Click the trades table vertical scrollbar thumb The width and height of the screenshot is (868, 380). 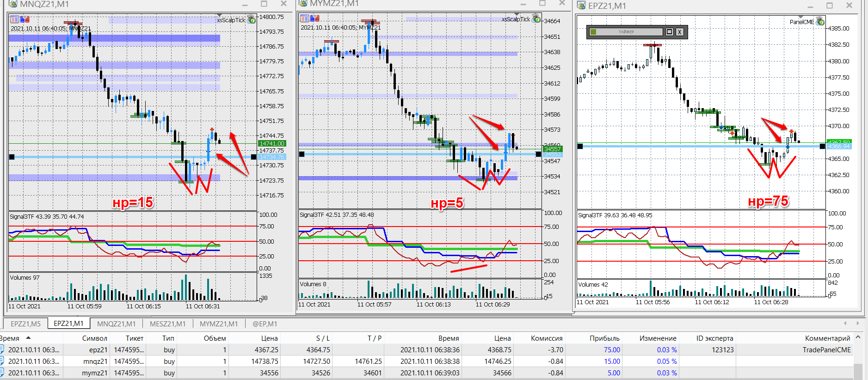[858, 372]
